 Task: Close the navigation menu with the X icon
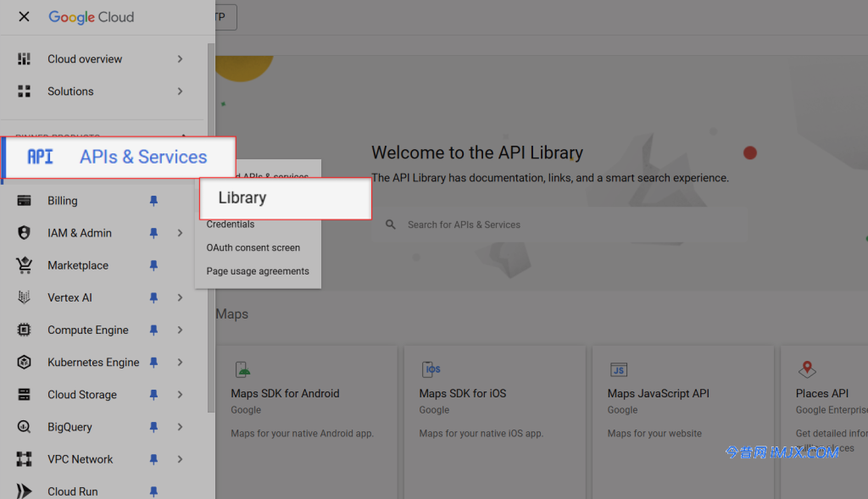pos(24,17)
